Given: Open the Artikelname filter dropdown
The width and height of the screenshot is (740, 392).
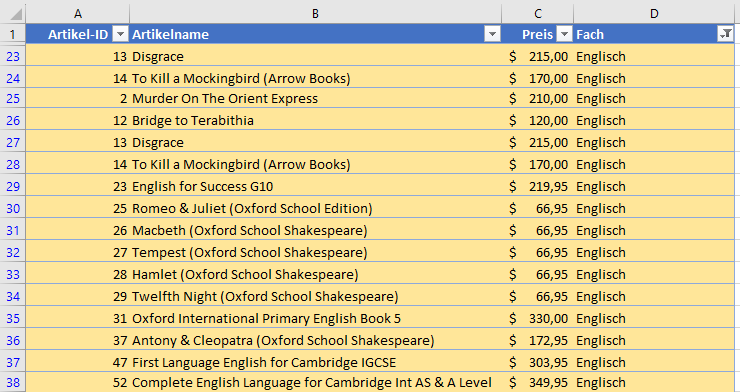Looking at the screenshot, I should (x=493, y=34).
